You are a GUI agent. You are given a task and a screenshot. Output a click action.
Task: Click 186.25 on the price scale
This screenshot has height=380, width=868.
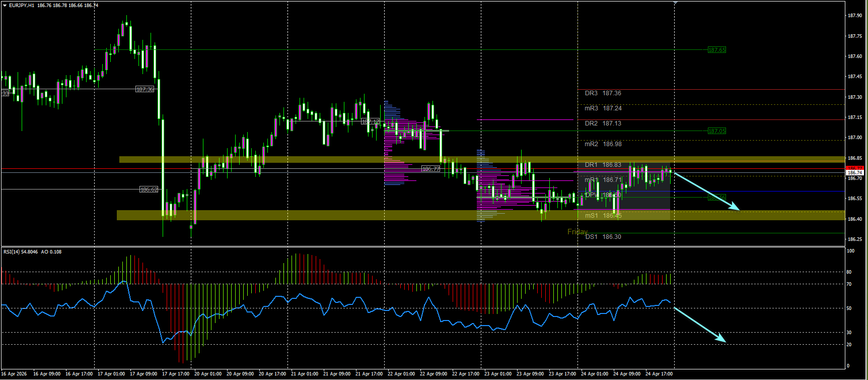coord(855,239)
